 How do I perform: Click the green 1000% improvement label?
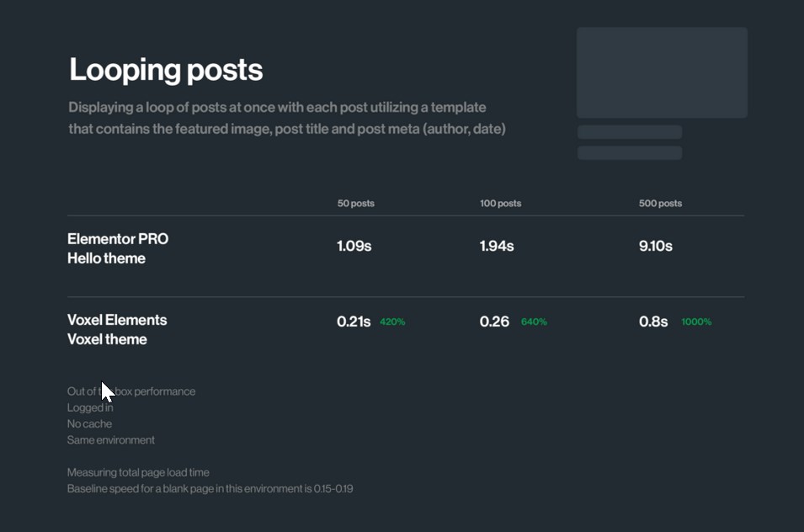696,322
